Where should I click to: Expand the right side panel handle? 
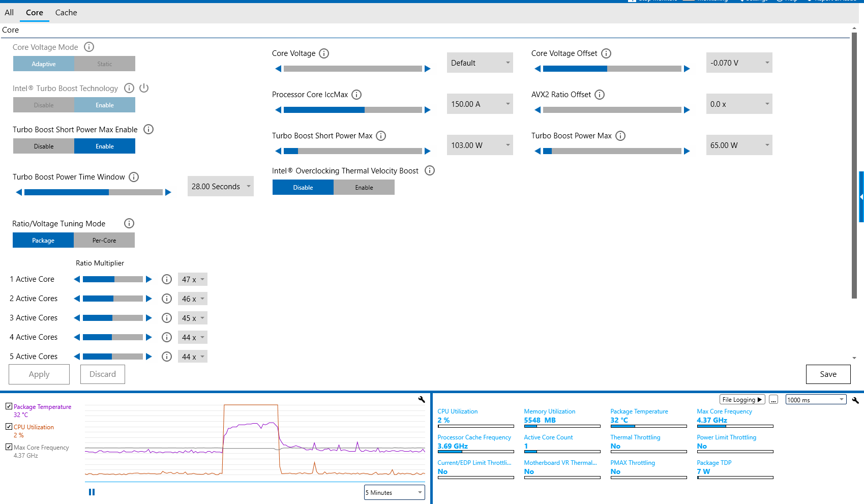[x=861, y=197]
